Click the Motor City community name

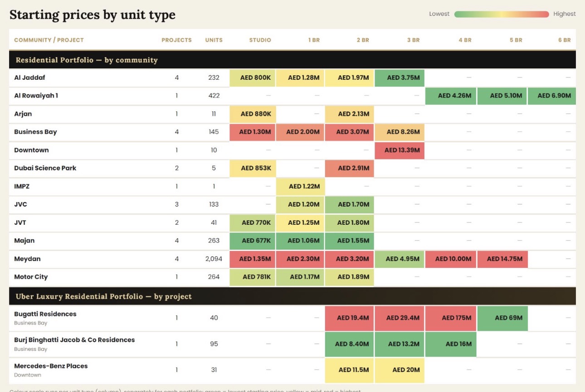point(31,277)
